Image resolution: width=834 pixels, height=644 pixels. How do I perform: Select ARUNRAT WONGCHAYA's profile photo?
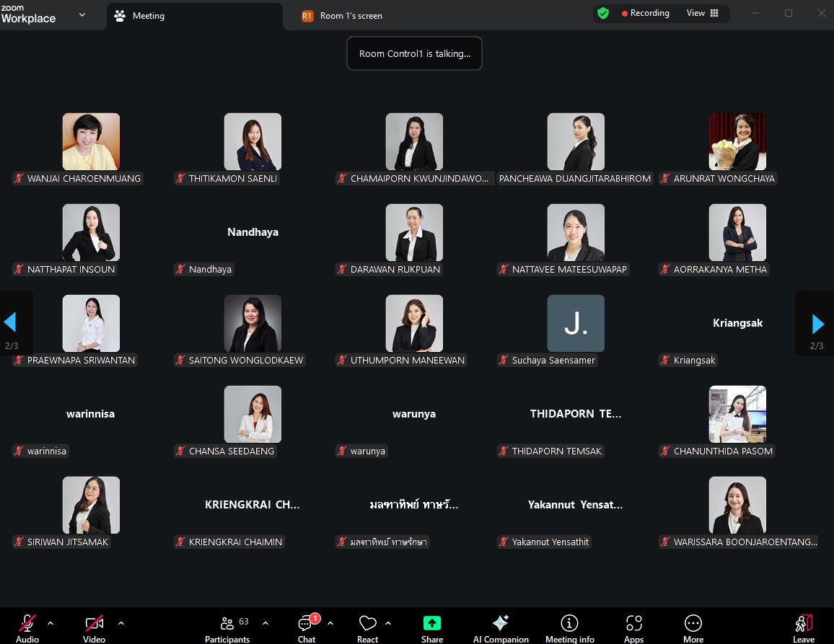pyautogui.click(x=738, y=141)
